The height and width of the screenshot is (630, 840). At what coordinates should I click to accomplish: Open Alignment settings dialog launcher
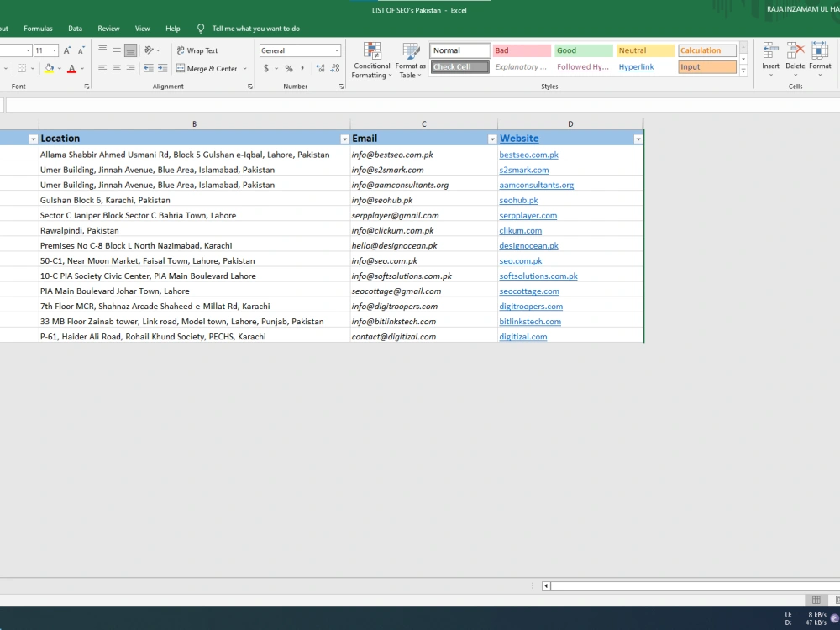250,87
